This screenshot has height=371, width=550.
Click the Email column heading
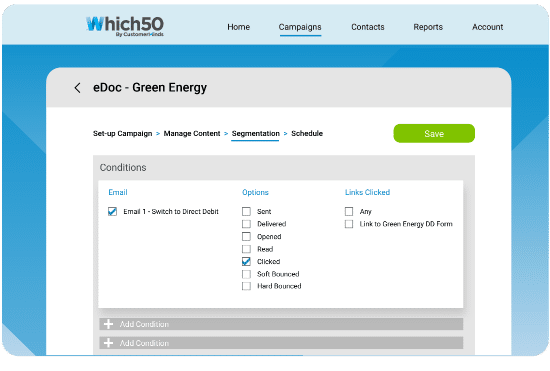click(118, 192)
